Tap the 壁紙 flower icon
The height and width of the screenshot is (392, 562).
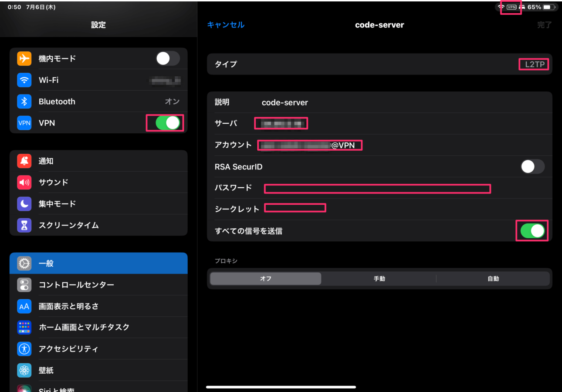tap(24, 370)
